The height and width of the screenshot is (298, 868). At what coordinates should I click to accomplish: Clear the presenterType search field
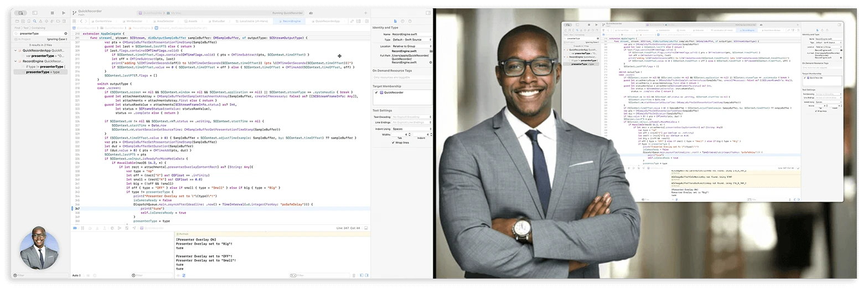point(65,33)
